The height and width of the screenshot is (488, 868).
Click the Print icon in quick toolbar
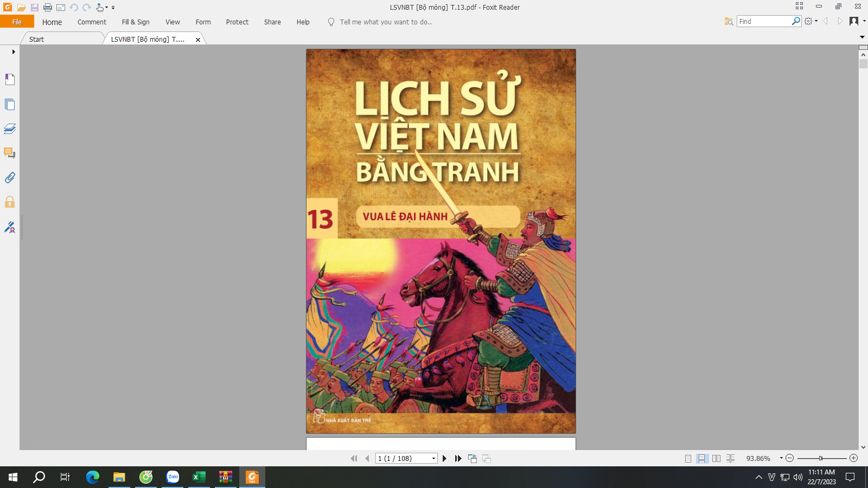tap(48, 8)
